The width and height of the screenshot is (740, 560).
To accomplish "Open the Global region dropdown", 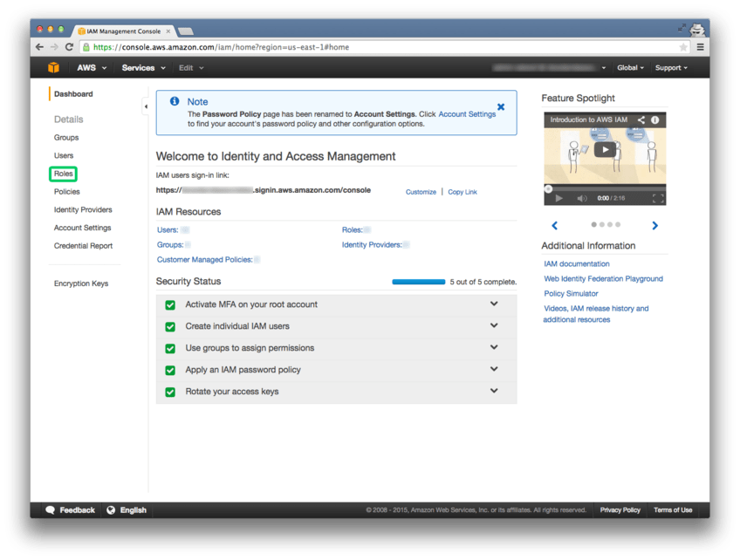I will pyautogui.click(x=630, y=68).
